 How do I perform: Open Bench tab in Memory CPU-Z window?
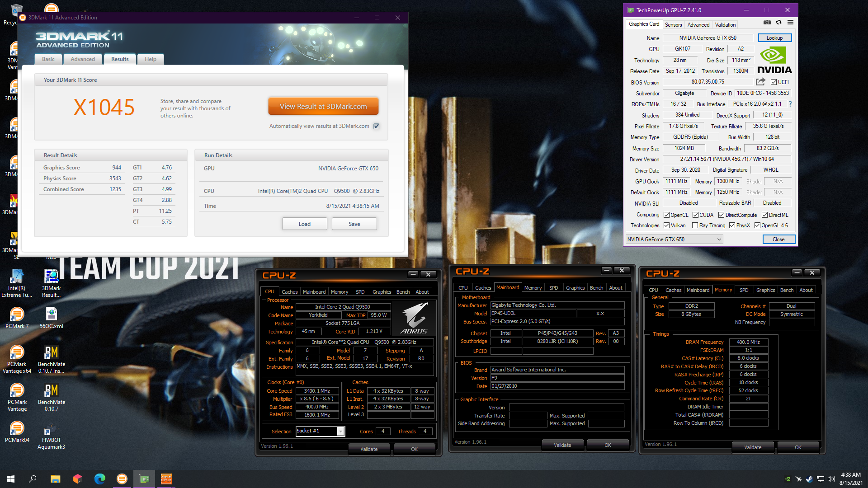click(787, 290)
